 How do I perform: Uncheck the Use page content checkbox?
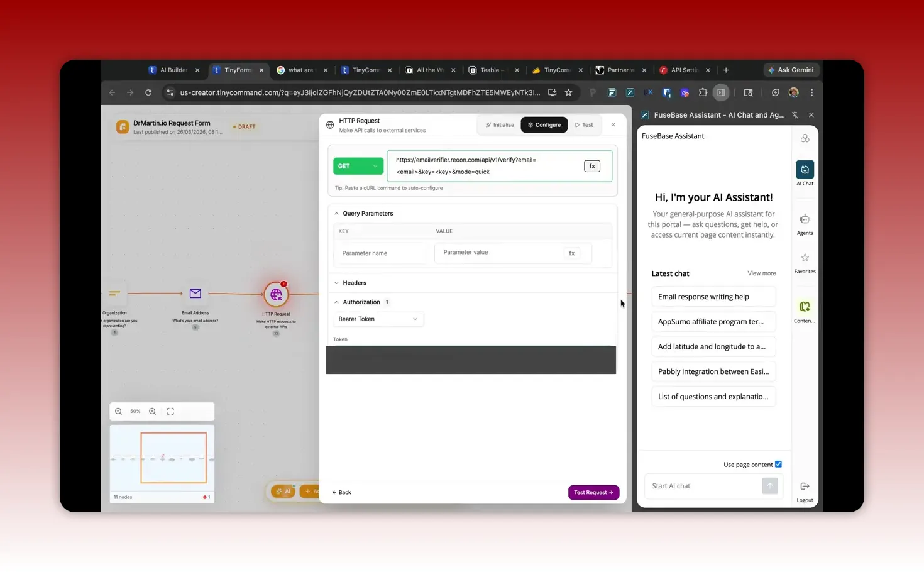[x=778, y=464]
